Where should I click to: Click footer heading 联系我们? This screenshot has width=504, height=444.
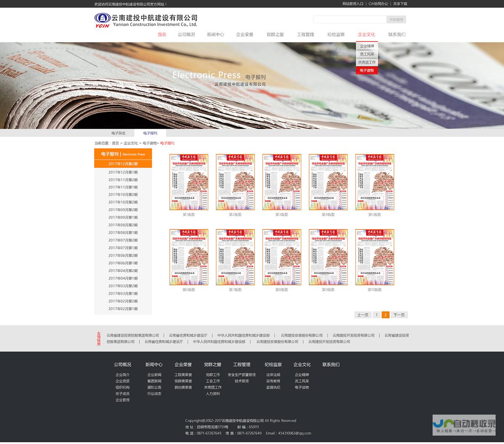[331, 365]
